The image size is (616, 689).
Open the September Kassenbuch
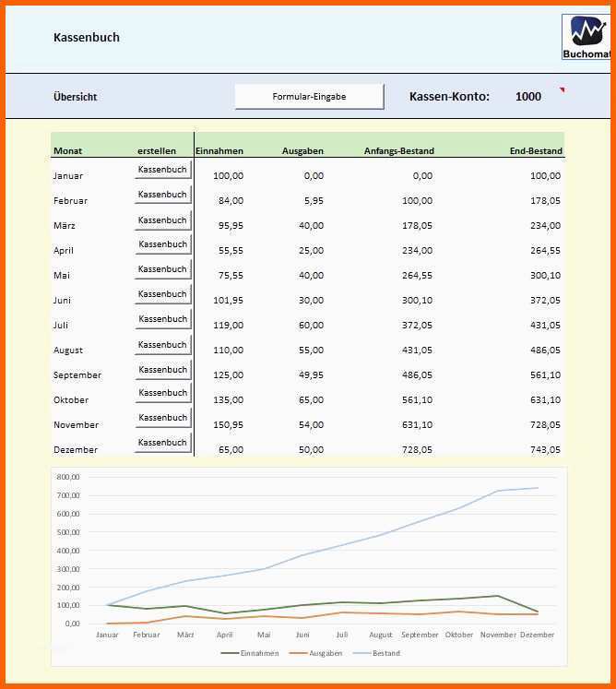(162, 370)
